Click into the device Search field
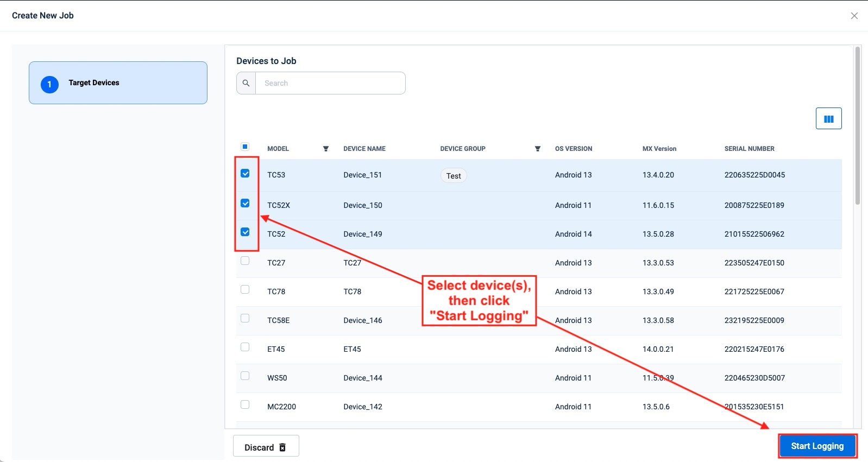 pyautogui.click(x=330, y=83)
